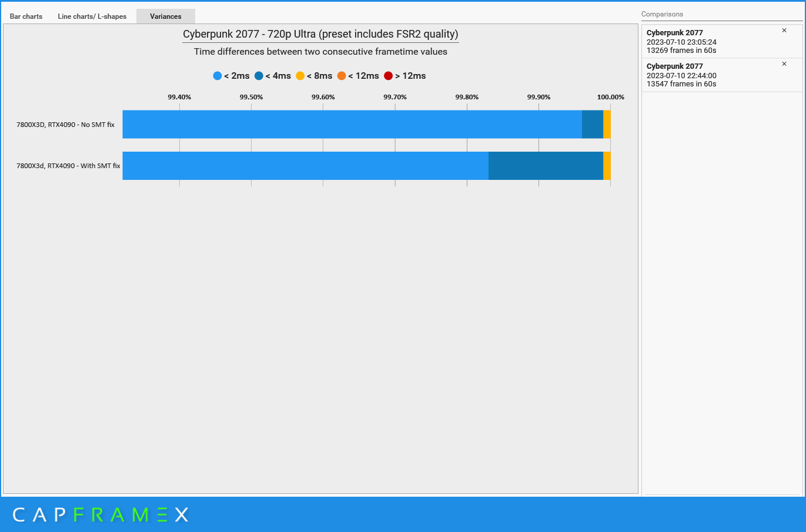Select Cyberpunk 2077 record with 13269 frames
This screenshot has height=532, width=806.
pos(722,41)
